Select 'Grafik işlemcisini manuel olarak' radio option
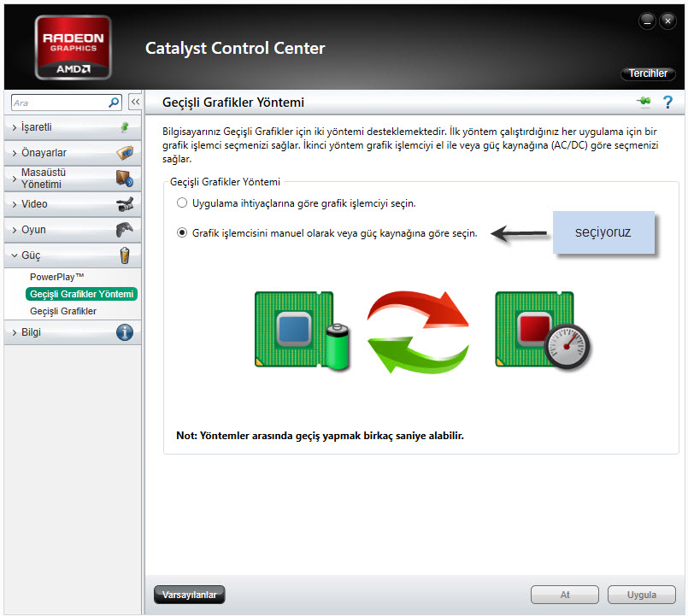 tap(182, 232)
